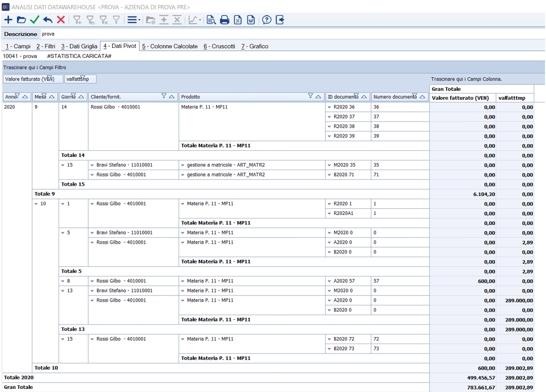546x392 pixels.
Task: Collapse Bravi Stefano under day 15
Action: [92, 165]
